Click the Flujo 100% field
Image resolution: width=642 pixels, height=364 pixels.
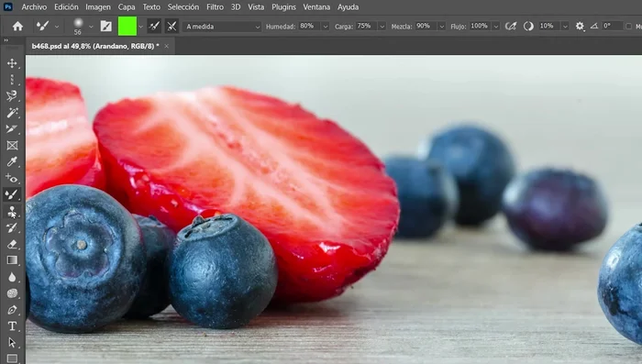point(481,27)
